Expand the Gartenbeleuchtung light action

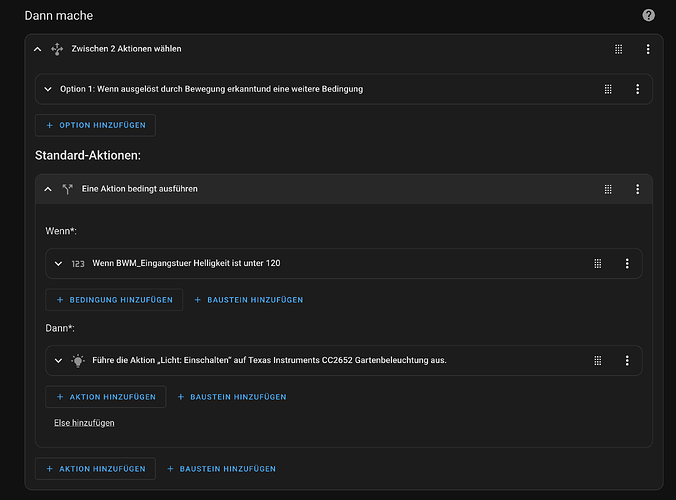(58, 360)
